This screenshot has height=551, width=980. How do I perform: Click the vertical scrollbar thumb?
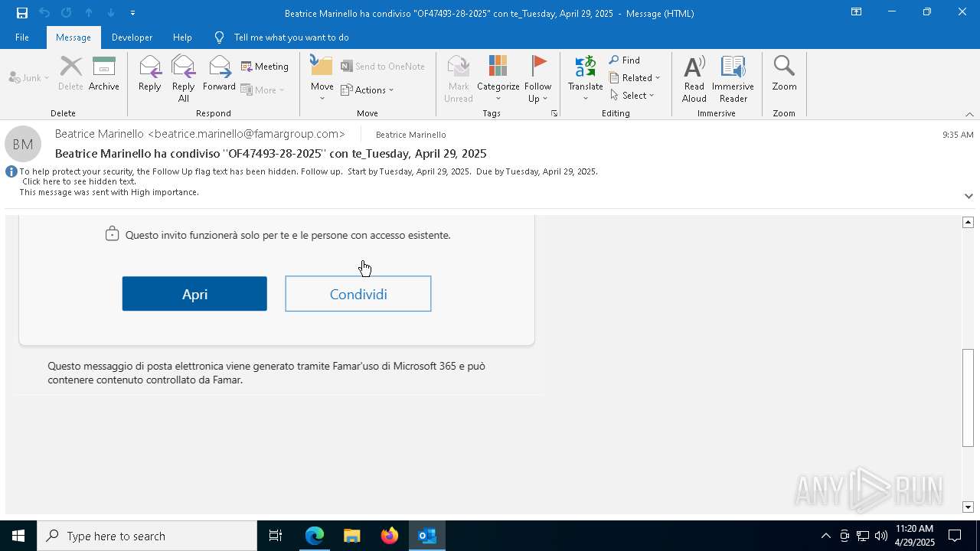tap(968, 397)
